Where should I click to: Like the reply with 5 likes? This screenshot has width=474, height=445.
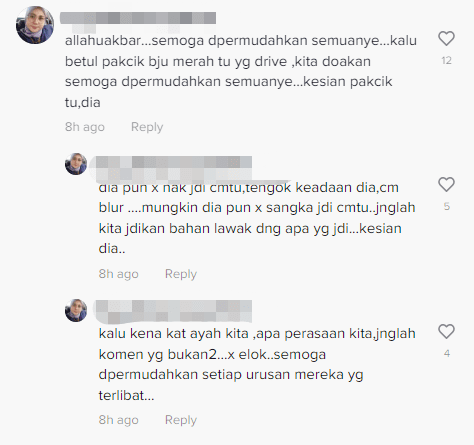point(446,184)
